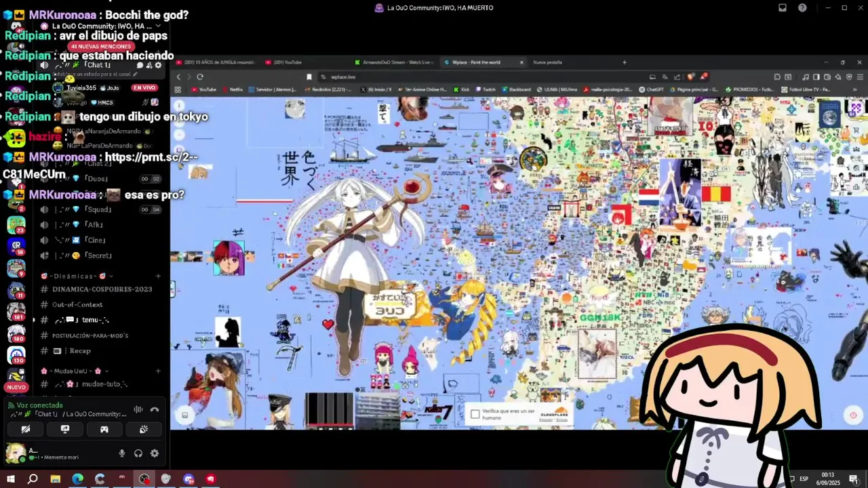Toggle noise suppression waveform icon
The height and width of the screenshot is (488, 868).
(x=138, y=409)
